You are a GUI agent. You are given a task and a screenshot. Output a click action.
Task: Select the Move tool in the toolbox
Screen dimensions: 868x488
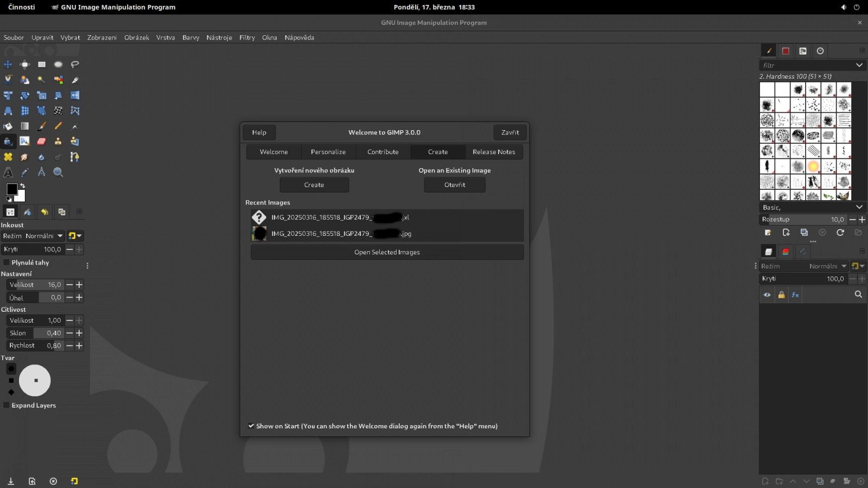8,65
